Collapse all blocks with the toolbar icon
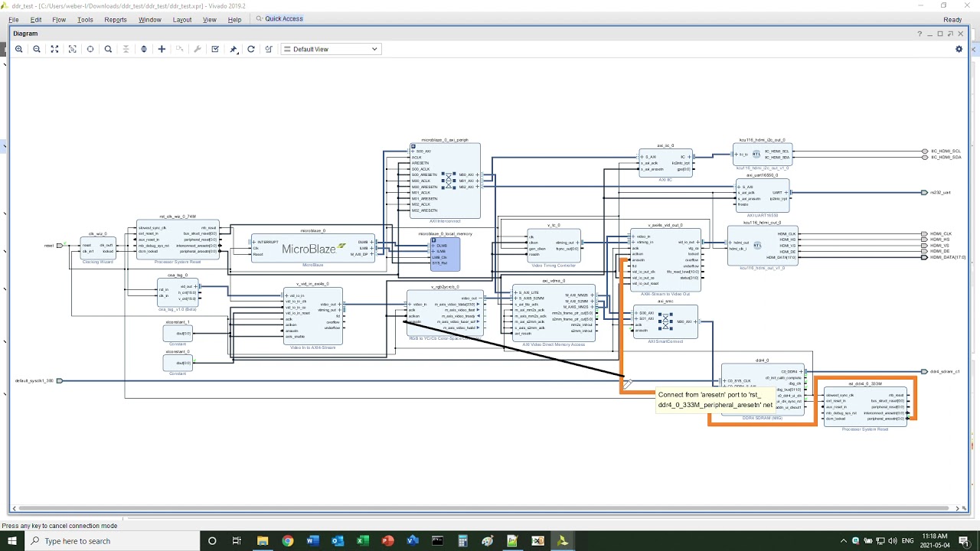 [126, 49]
